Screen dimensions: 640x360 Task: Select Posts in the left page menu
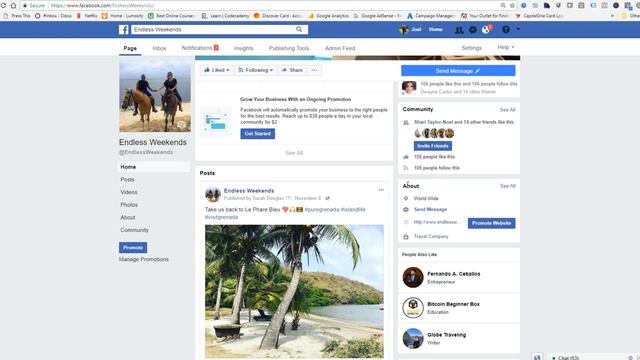[127, 180]
